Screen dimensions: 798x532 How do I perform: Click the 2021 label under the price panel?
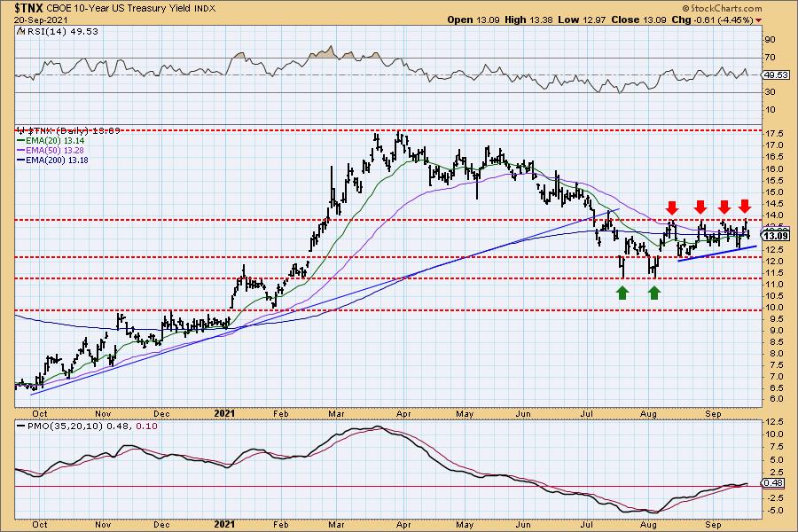[224, 413]
